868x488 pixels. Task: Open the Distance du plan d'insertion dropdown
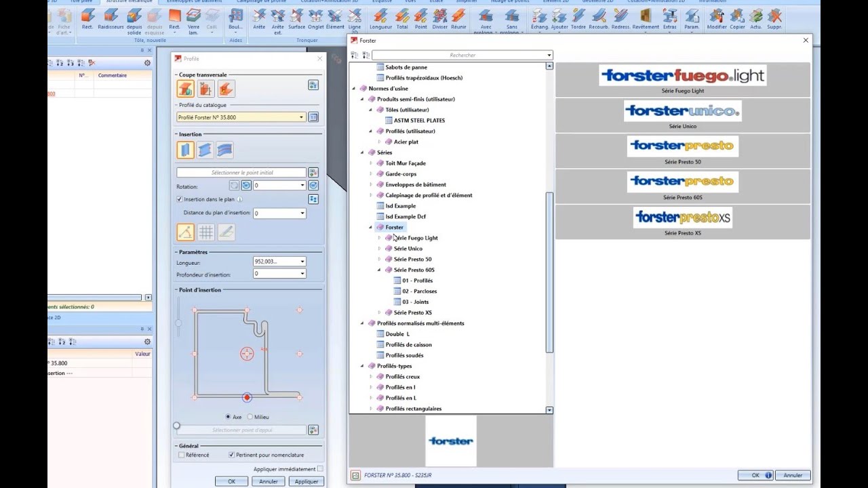302,213
